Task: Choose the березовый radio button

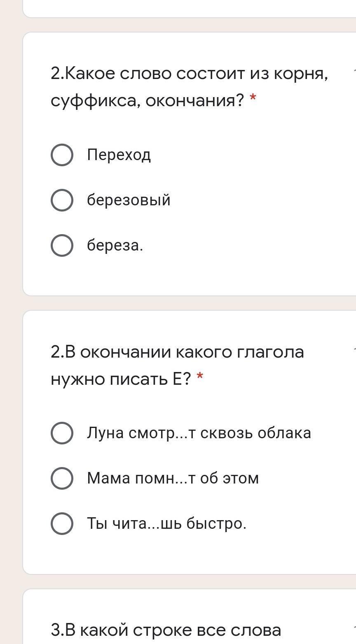Action: click(x=62, y=200)
